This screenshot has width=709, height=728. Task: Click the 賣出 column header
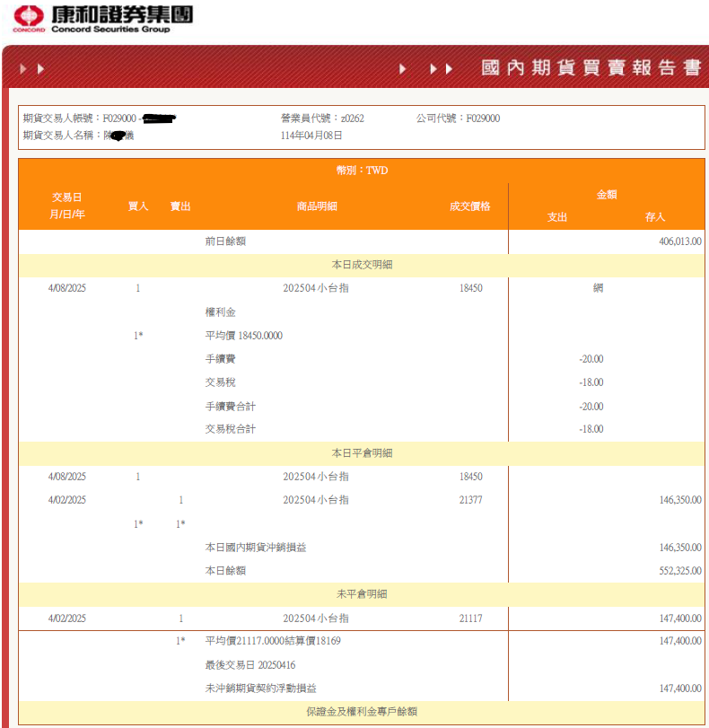tap(180, 206)
